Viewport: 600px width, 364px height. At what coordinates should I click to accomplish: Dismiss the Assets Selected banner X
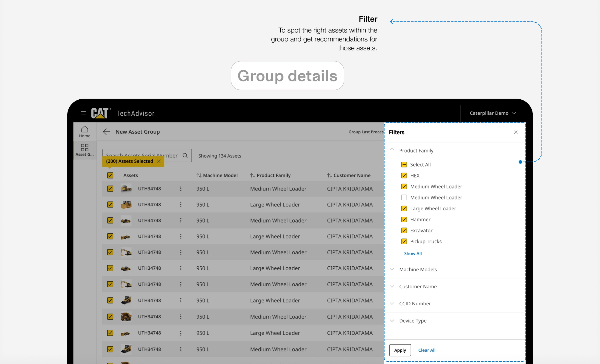(158, 161)
